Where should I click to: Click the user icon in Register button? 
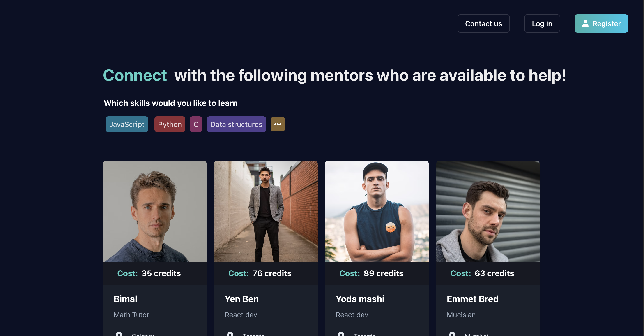point(585,23)
